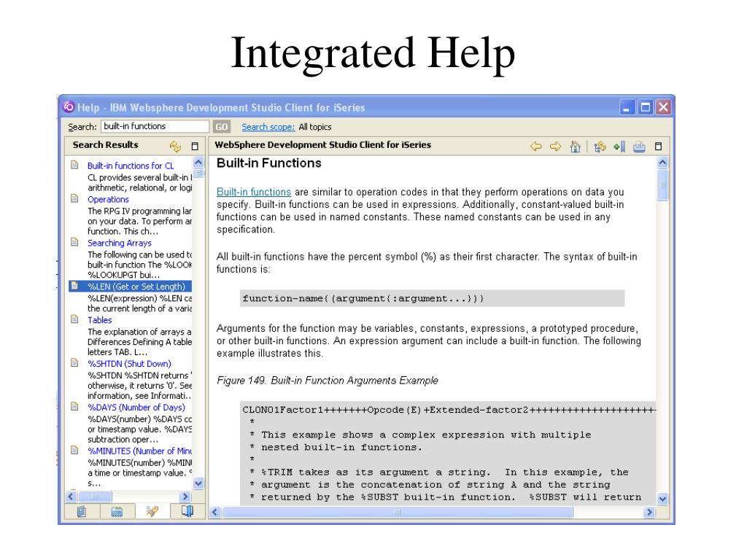Click results horizontal scrollbar thumb

coord(95,497)
